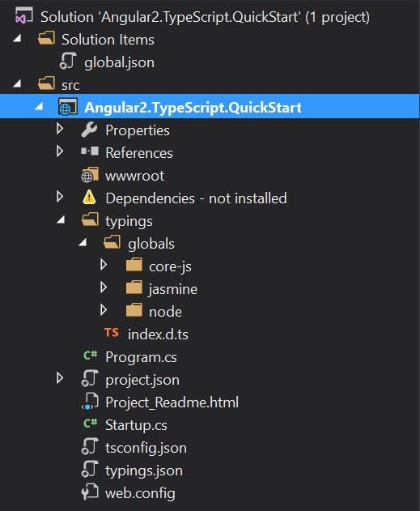The image size is (420, 511).
Task: Expand the Properties node
Action: (60, 129)
